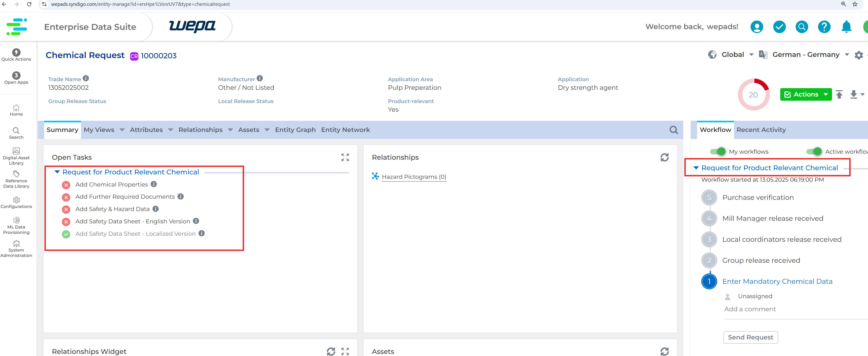Viewport: 868px width, 356px height.
Task: Click the download arrow icon beside Actions
Action: coord(854,95)
